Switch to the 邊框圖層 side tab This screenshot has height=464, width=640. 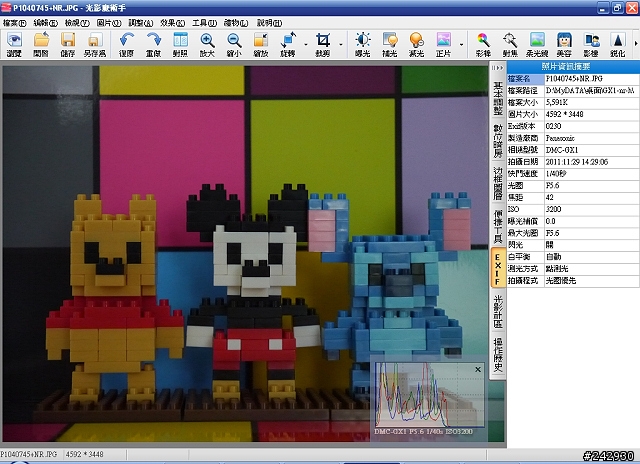(x=498, y=183)
